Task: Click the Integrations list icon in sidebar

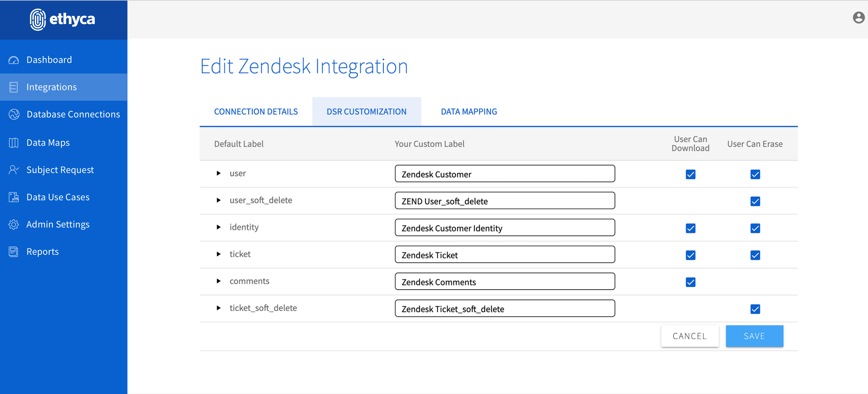Action: pyautogui.click(x=14, y=87)
